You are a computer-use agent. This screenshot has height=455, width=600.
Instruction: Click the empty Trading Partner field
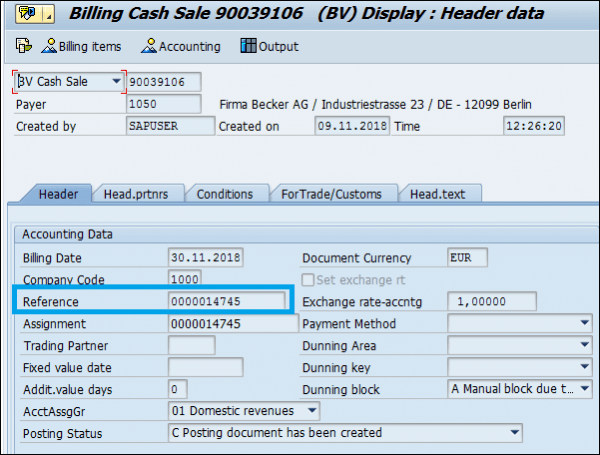[192, 346]
